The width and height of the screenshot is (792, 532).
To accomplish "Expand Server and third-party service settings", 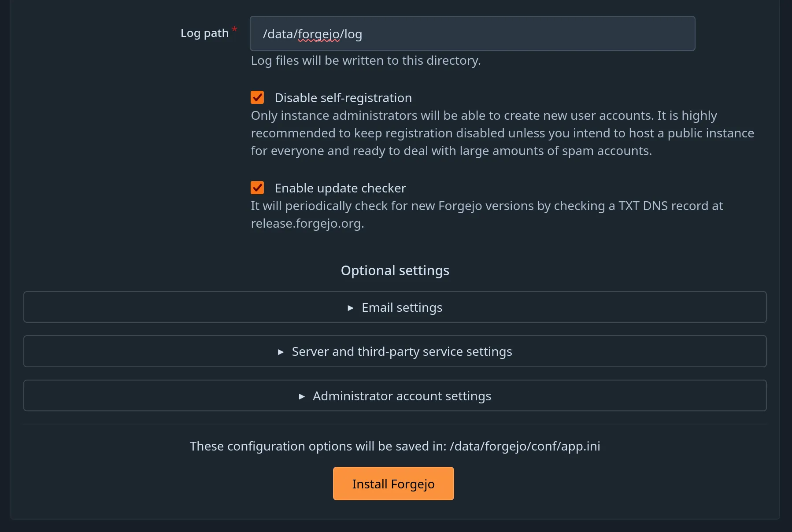I will tap(395, 351).
